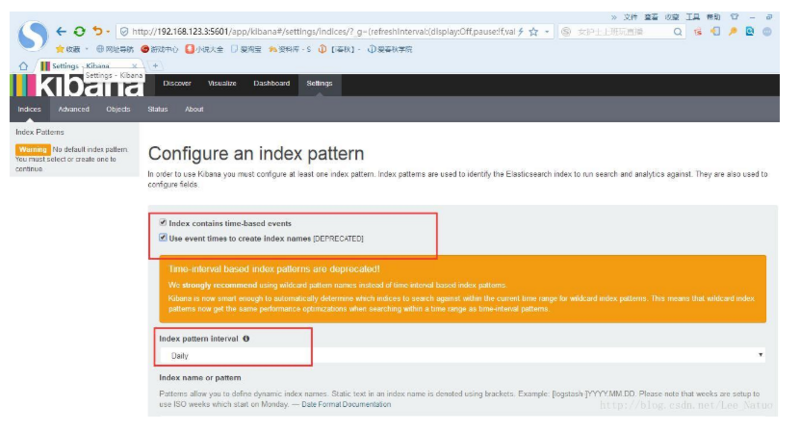Viewport: 800px width, 431px height.
Task: Reload the page with the green refresh icon
Action: coord(80,32)
